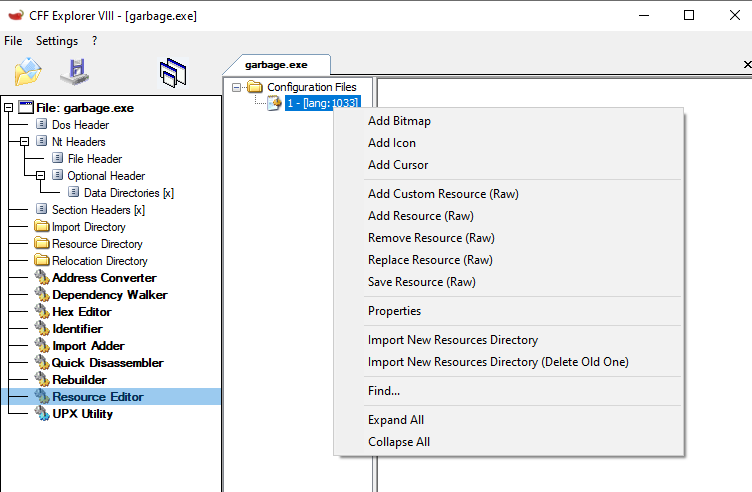This screenshot has height=492, width=752.
Task: Select the 1 - [lang:1033] resource label
Action: click(322, 103)
